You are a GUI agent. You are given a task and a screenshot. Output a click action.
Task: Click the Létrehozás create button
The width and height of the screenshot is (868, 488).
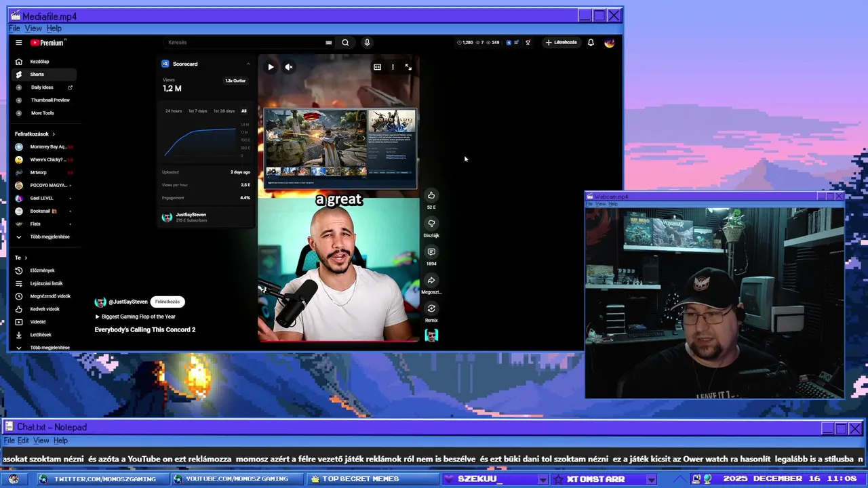coord(561,43)
